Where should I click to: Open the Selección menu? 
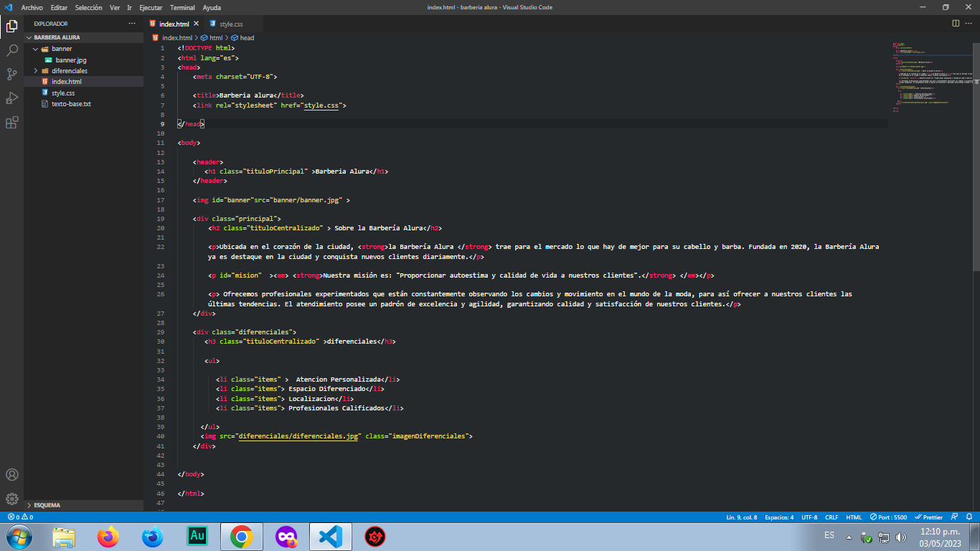click(x=89, y=7)
